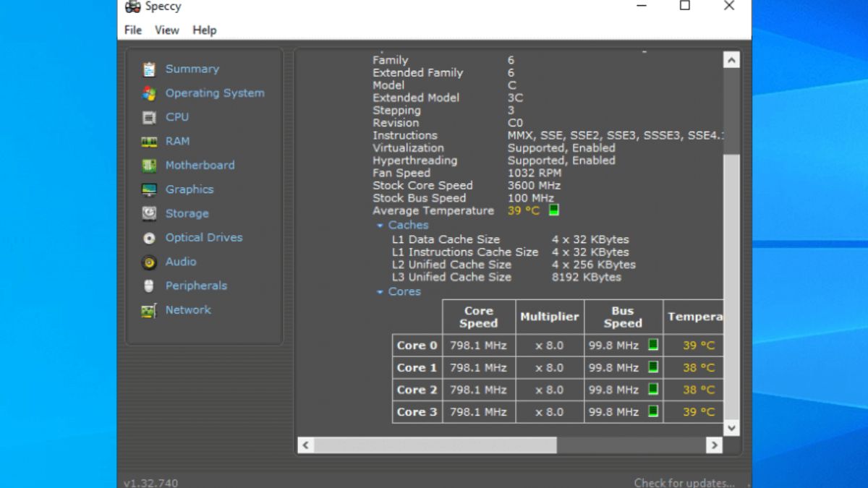The width and height of the screenshot is (868, 488).
Task: Click the Audio speaker icon in sidebar
Action: tap(149, 262)
